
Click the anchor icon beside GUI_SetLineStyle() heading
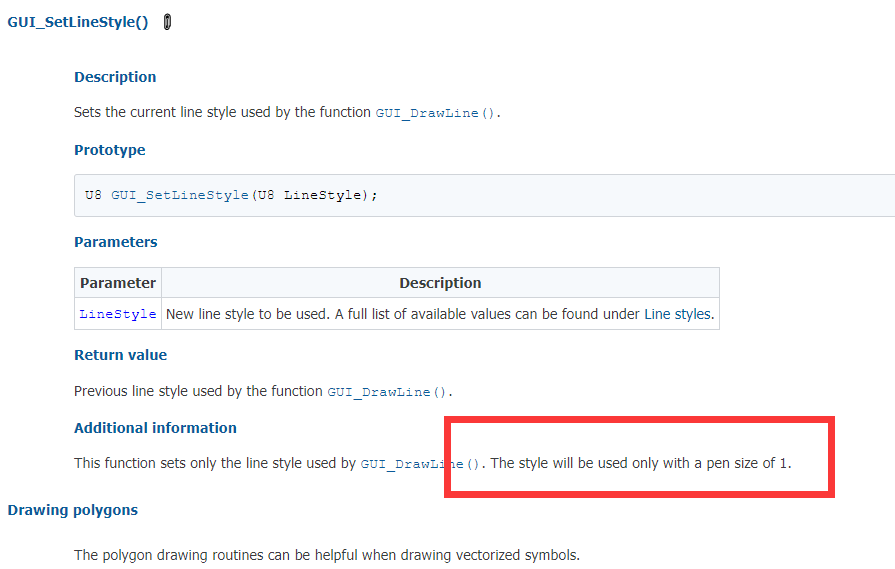click(167, 22)
